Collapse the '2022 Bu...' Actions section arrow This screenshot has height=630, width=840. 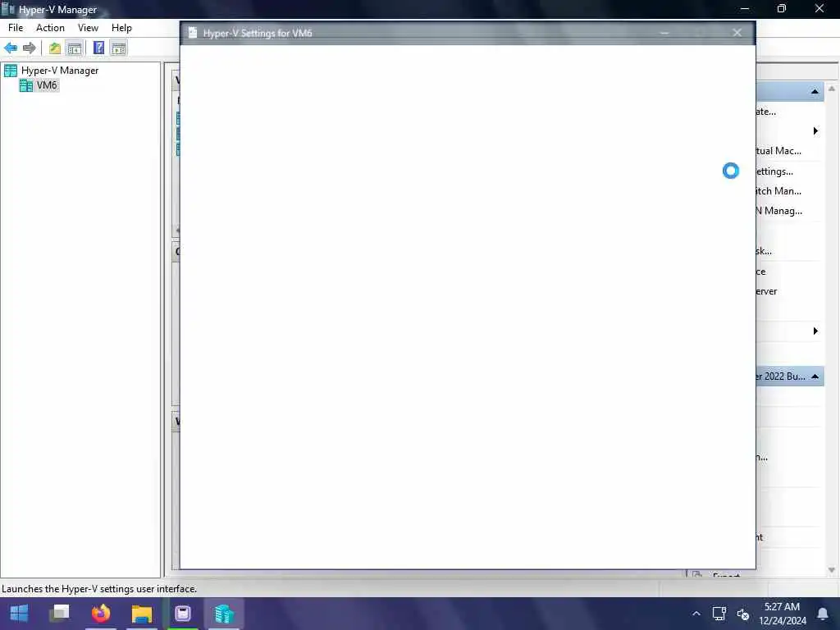pyautogui.click(x=815, y=377)
